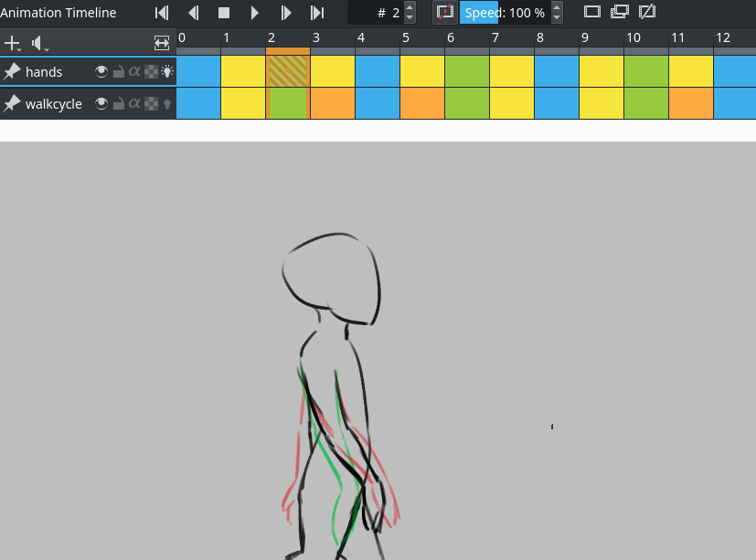The image size is (756, 560).
Task: Increase current frame number
Action: 410,7
